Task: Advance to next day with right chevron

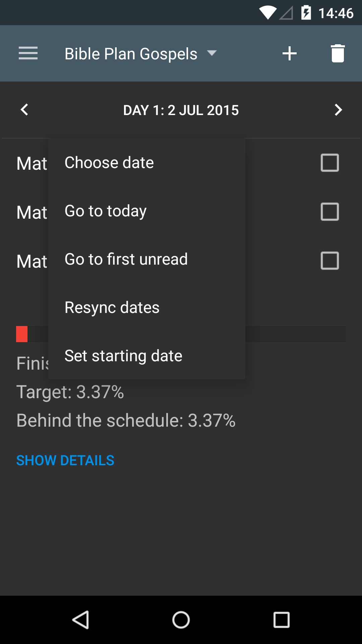Action: coord(338,110)
